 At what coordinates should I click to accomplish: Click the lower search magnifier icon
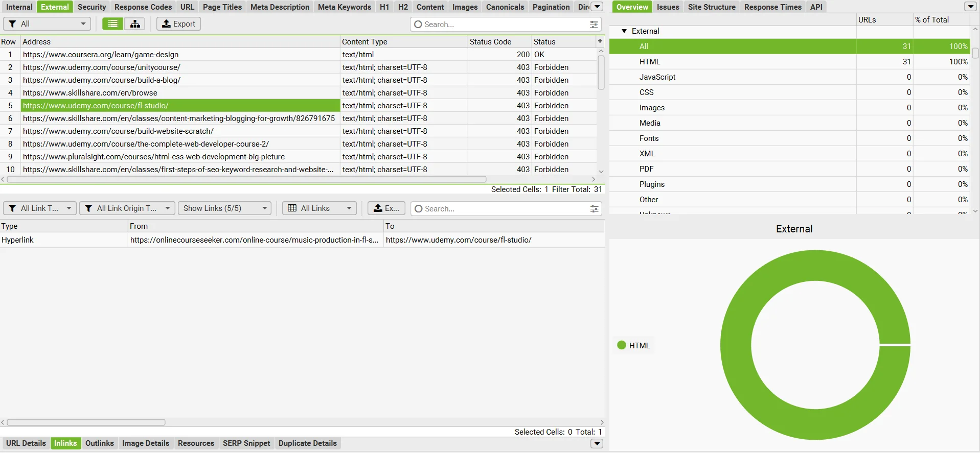click(x=419, y=209)
